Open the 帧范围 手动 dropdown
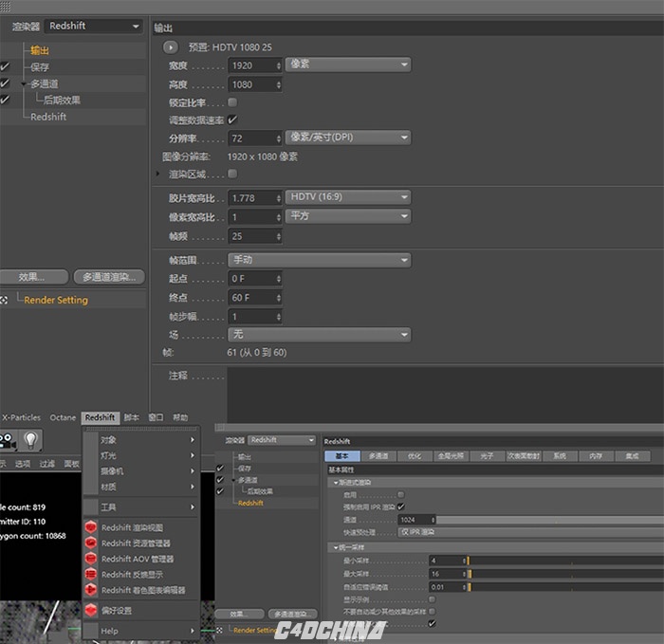The height and width of the screenshot is (644, 664). [x=320, y=260]
